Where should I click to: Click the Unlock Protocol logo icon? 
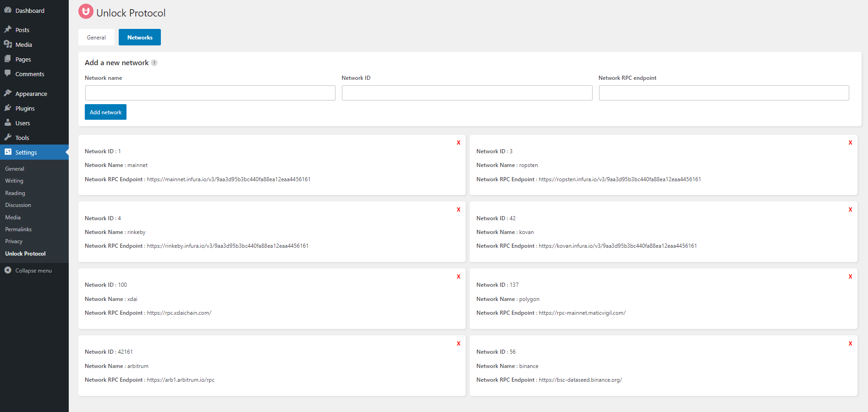tap(86, 11)
